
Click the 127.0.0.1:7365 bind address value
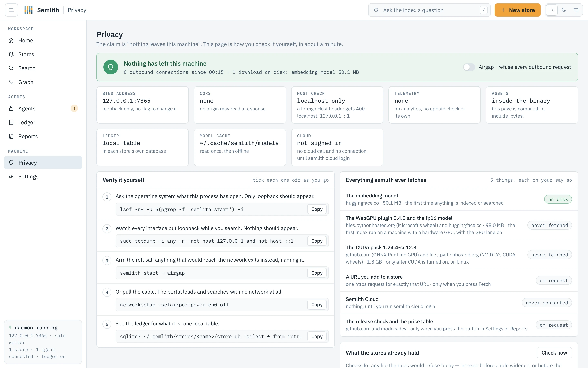(126, 101)
